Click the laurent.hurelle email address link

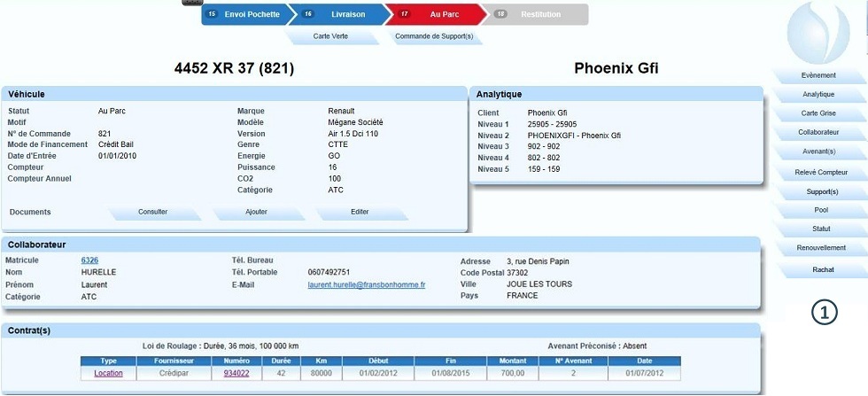click(366, 285)
